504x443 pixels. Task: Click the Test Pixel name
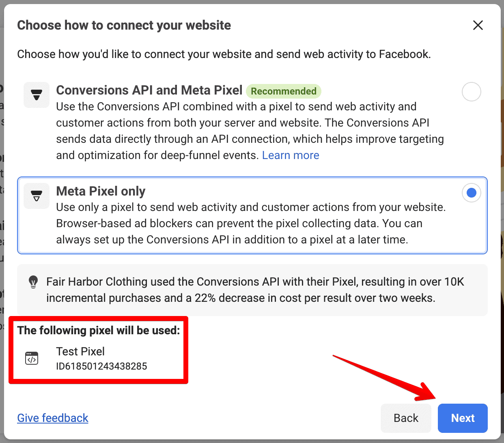[80, 351]
